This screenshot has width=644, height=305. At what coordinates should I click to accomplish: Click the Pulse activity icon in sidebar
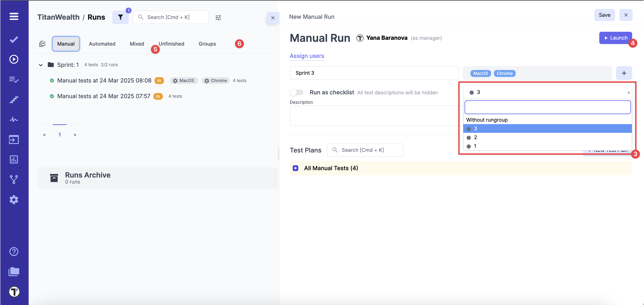click(14, 119)
